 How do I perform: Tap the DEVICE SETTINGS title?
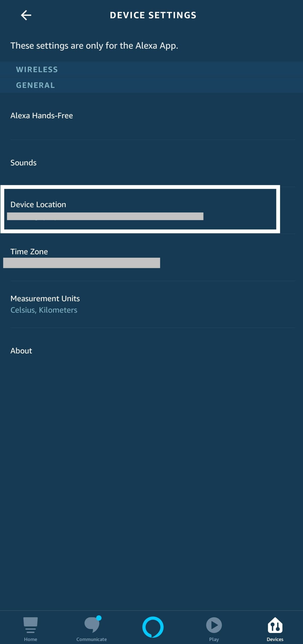[153, 15]
